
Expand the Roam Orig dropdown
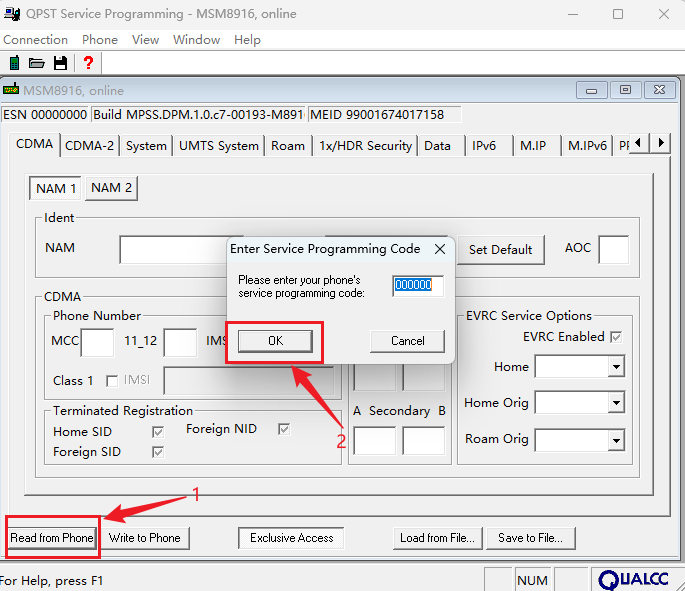(615, 439)
